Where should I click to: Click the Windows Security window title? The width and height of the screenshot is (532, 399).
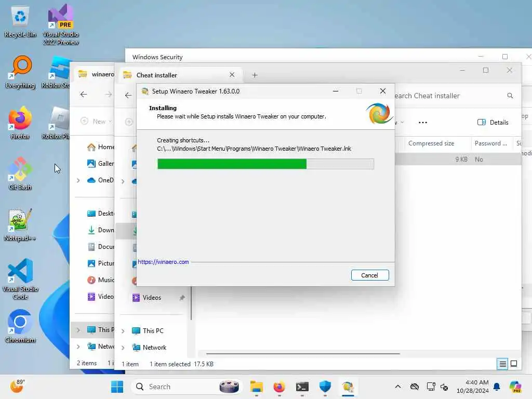[157, 57]
